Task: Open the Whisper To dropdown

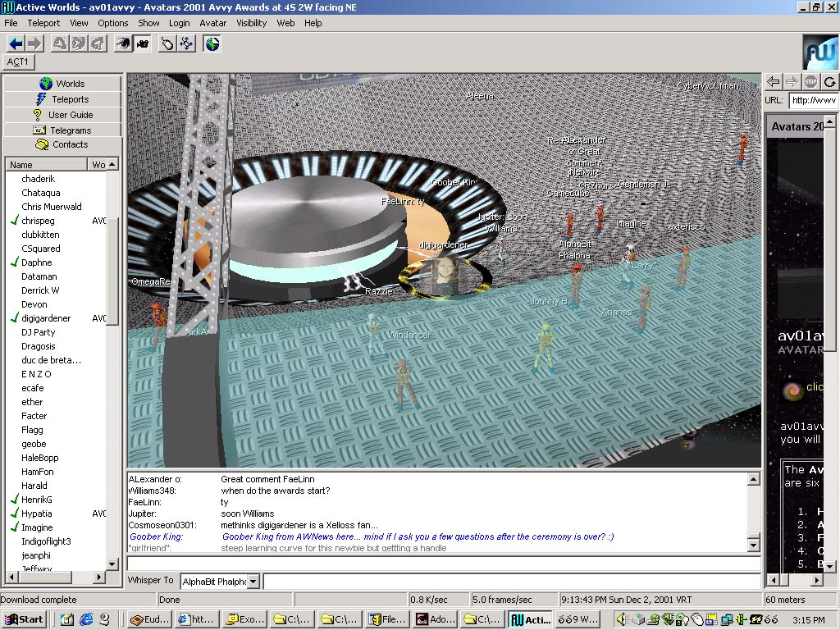Action: point(253,582)
